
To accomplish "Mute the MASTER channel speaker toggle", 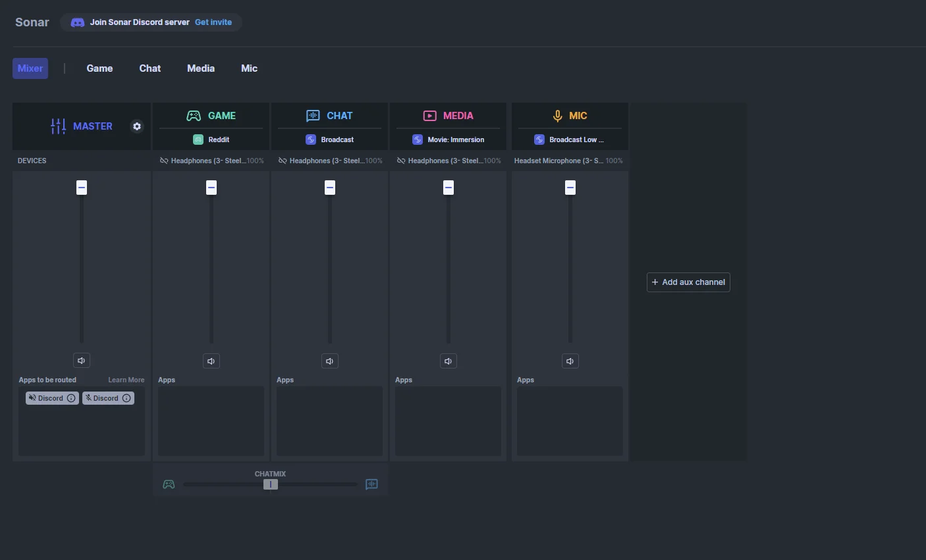I will pos(81,360).
